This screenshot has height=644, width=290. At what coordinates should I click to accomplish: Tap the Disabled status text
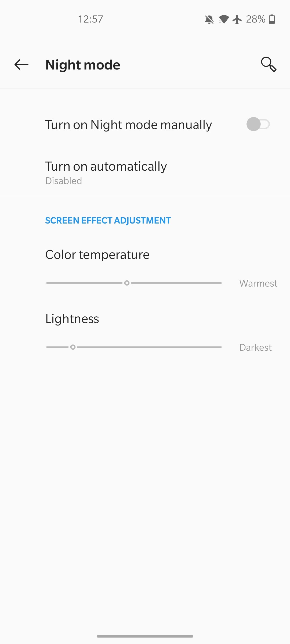point(64,181)
